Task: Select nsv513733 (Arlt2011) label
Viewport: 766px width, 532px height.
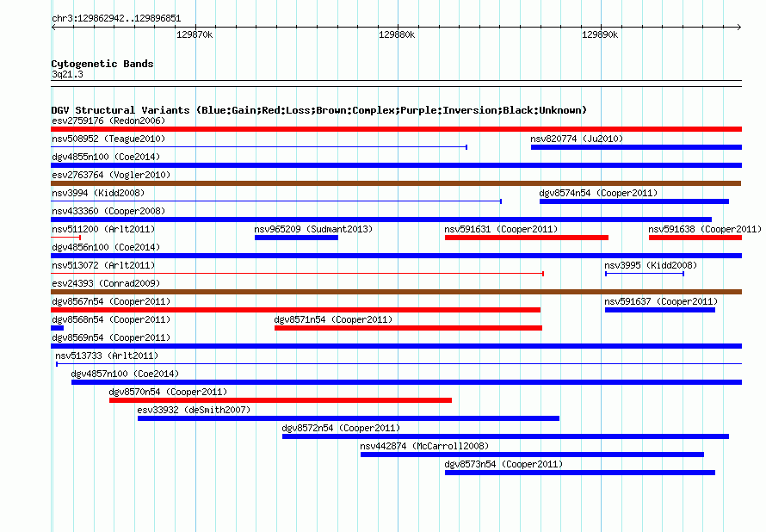Action: tap(107, 356)
